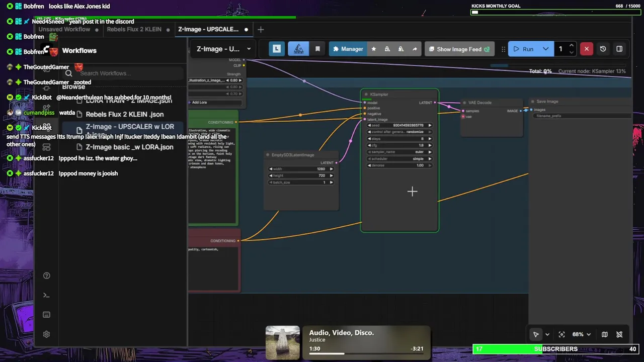Toggle the minimap icon at bottom right
Image resolution: width=644 pixels, height=362 pixels.
(604, 334)
